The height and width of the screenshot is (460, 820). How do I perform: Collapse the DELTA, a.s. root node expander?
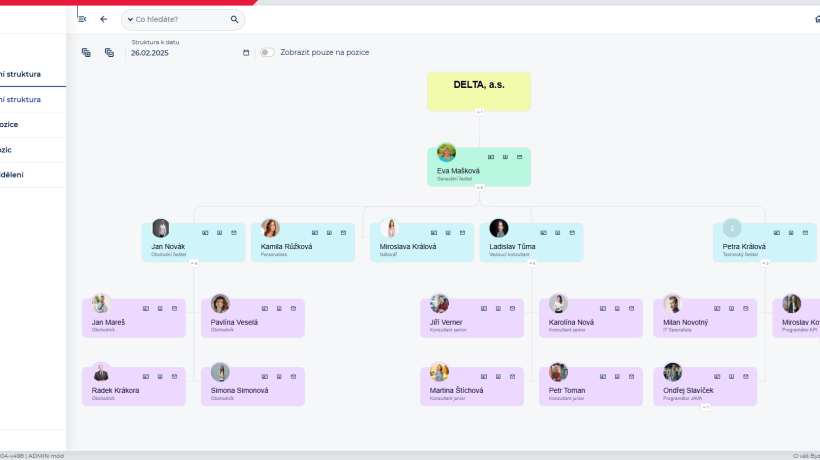pyautogui.click(x=479, y=112)
